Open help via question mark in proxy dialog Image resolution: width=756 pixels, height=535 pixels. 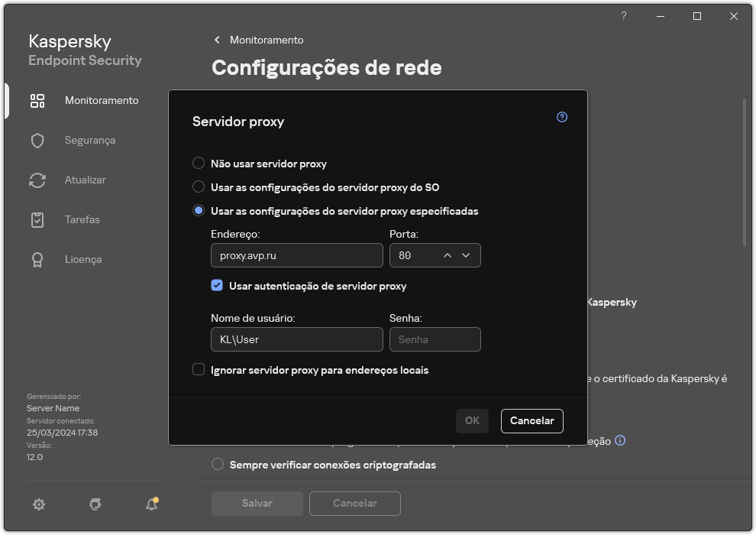click(561, 116)
